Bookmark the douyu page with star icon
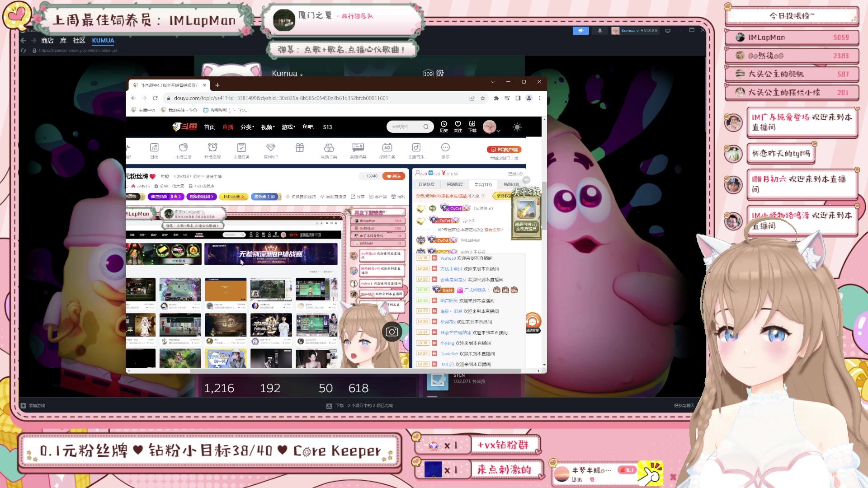The height and width of the screenshot is (488, 868). click(x=483, y=98)
